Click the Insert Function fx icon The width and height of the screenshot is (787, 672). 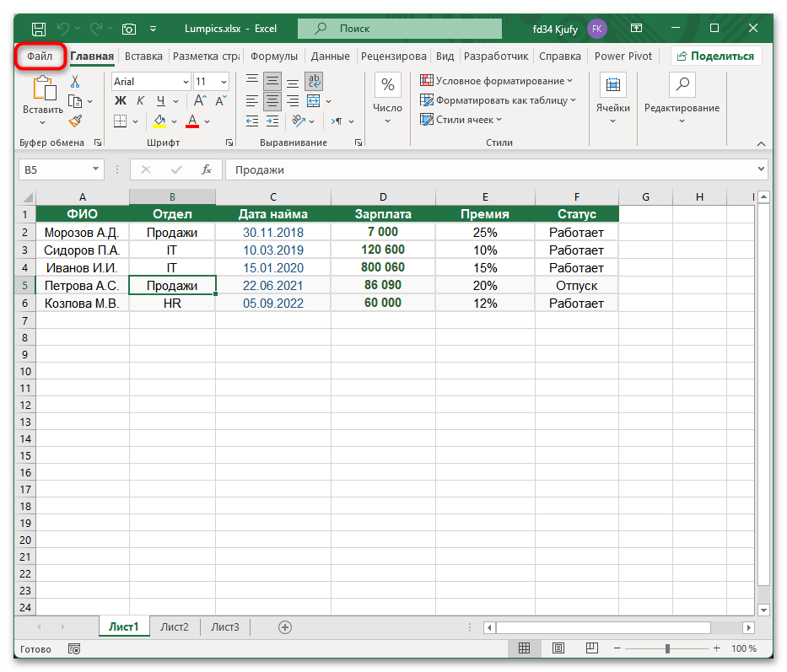(206, 169)
